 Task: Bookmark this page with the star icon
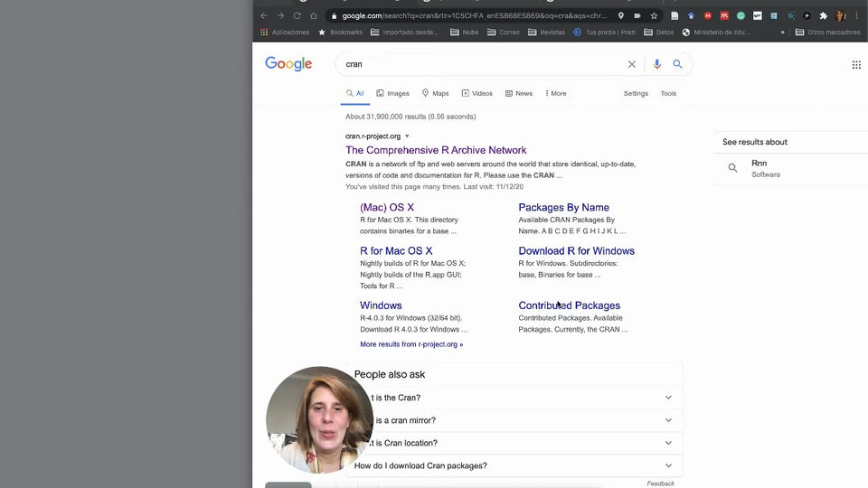[654, 16]
